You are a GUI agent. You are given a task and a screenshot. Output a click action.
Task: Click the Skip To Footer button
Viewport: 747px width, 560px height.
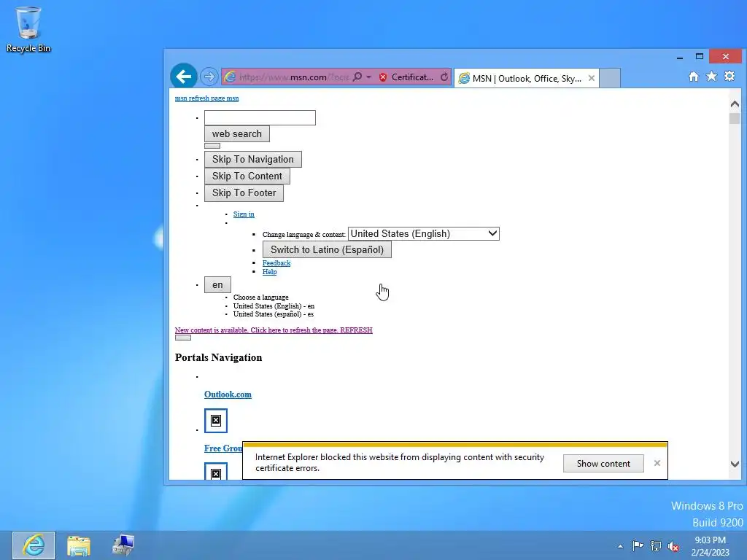point(244,192)
